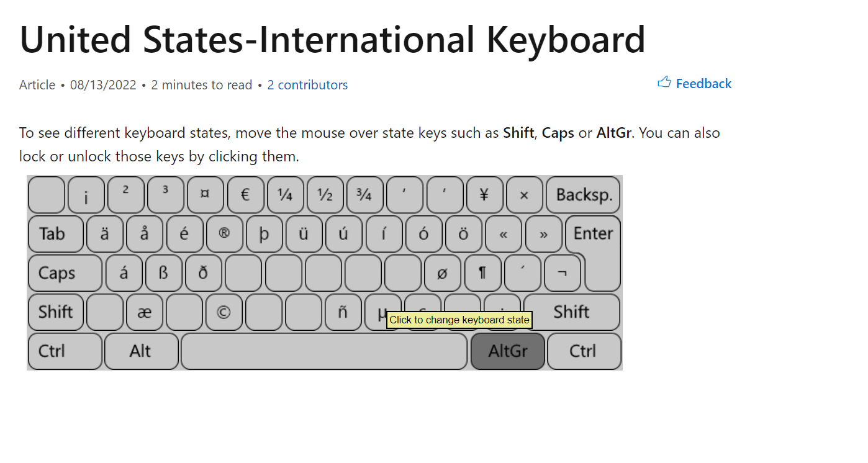Viewport: 868px width, 463px height.
Task: Click the Icelandic ð key
Action: 204,273
